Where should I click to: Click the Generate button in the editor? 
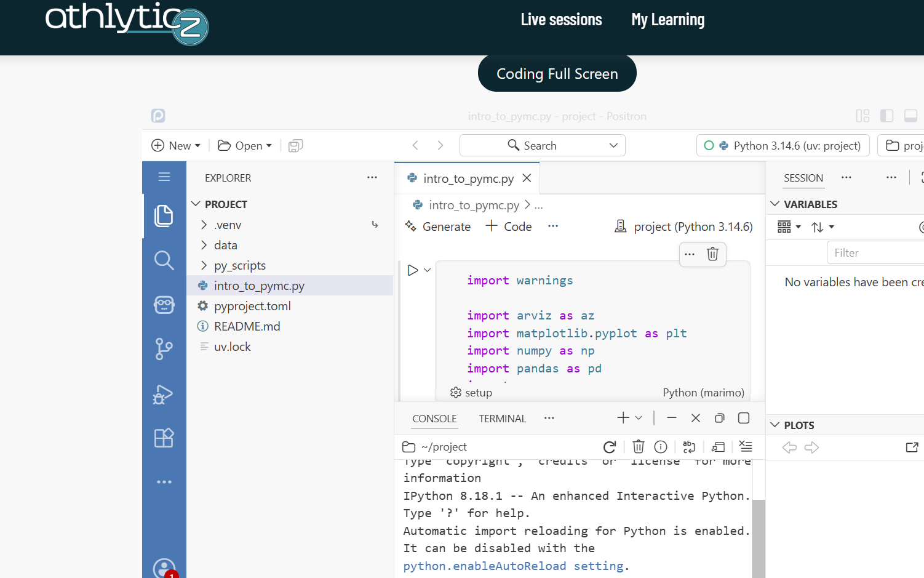(438, 227)
